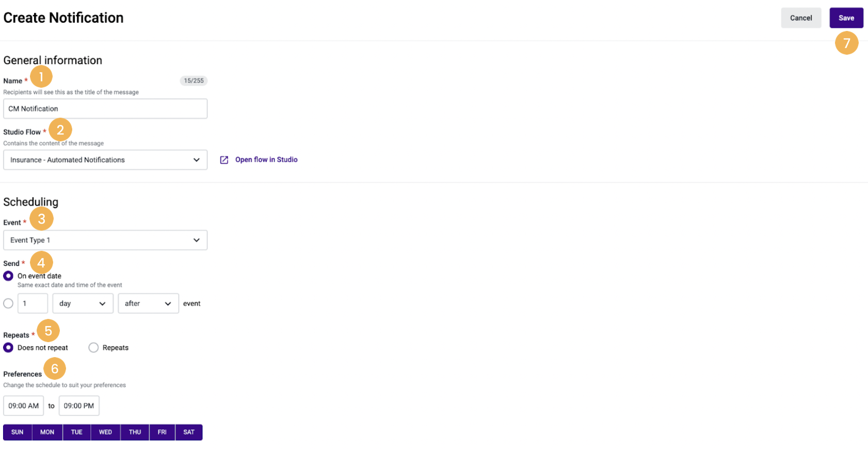
Task: Click the Create Notification page title
Action: tap(63, 18)
